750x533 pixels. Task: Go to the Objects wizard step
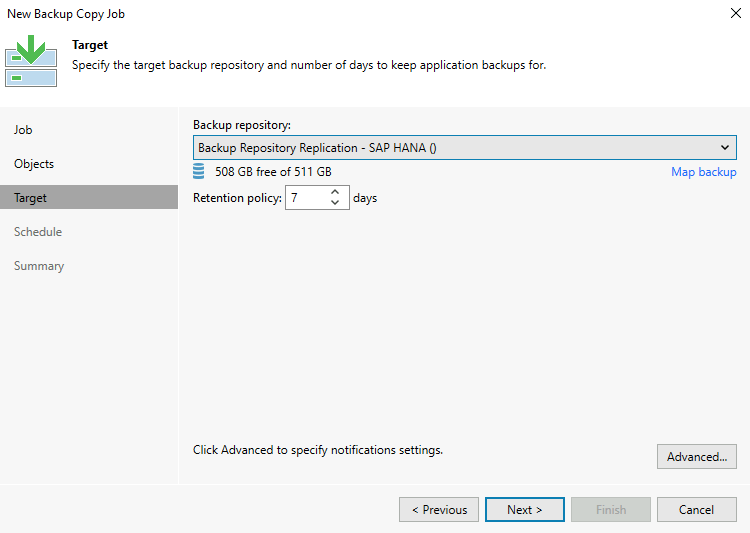click(x=34, y=164)
